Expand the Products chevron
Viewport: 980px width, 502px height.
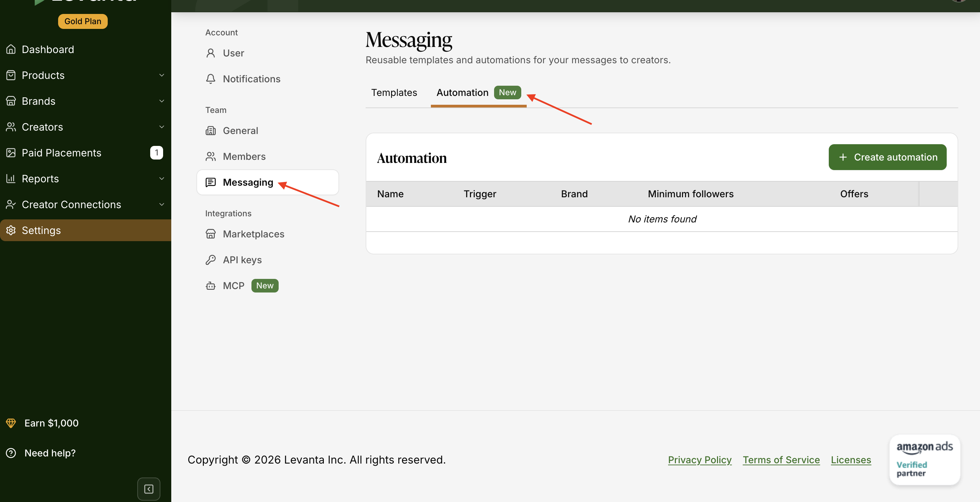(x=162, y=75)
